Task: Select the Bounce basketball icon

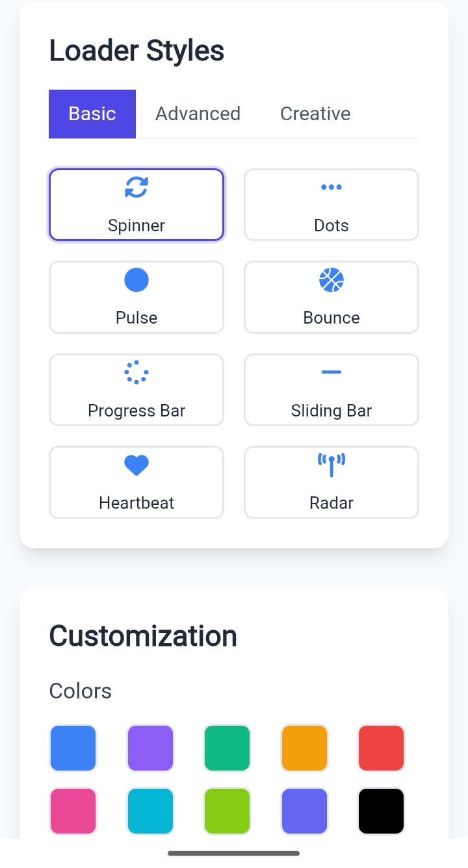Action: [x=331, y=280]
